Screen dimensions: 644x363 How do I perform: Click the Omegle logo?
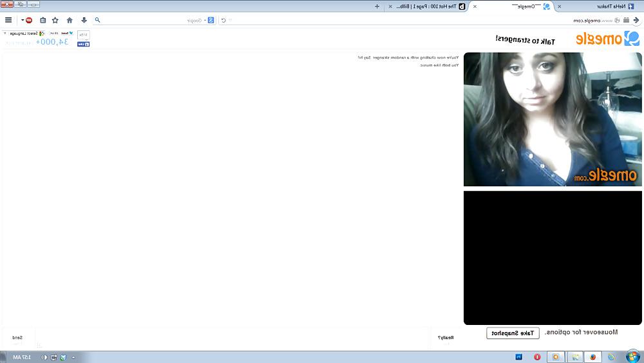(x=608, y=39)
